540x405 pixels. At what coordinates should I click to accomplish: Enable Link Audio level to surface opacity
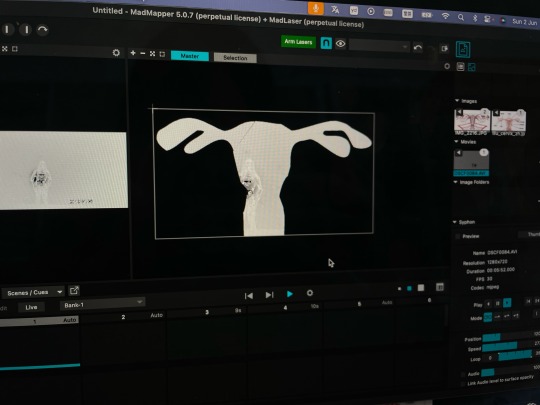point(463,384)
